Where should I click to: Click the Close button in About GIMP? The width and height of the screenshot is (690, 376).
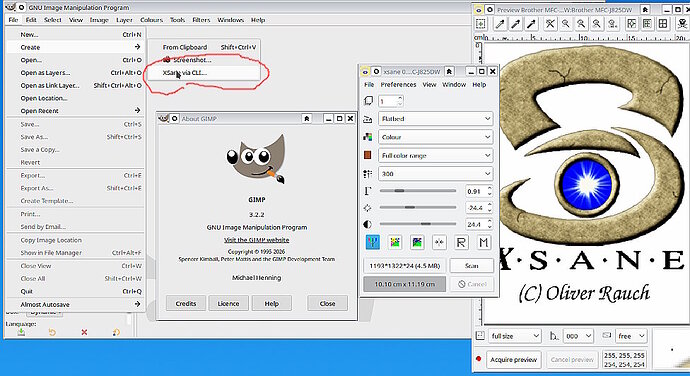pyautogui.click(x=327, y=303)
